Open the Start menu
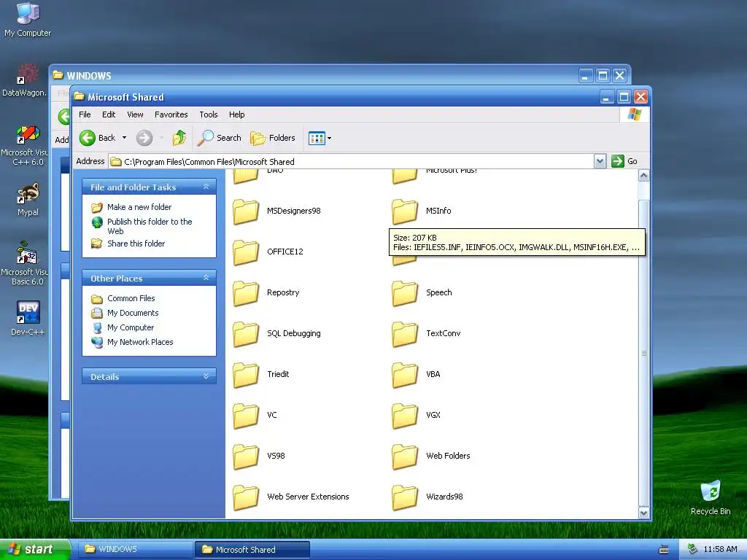 [x=35, y=550]
